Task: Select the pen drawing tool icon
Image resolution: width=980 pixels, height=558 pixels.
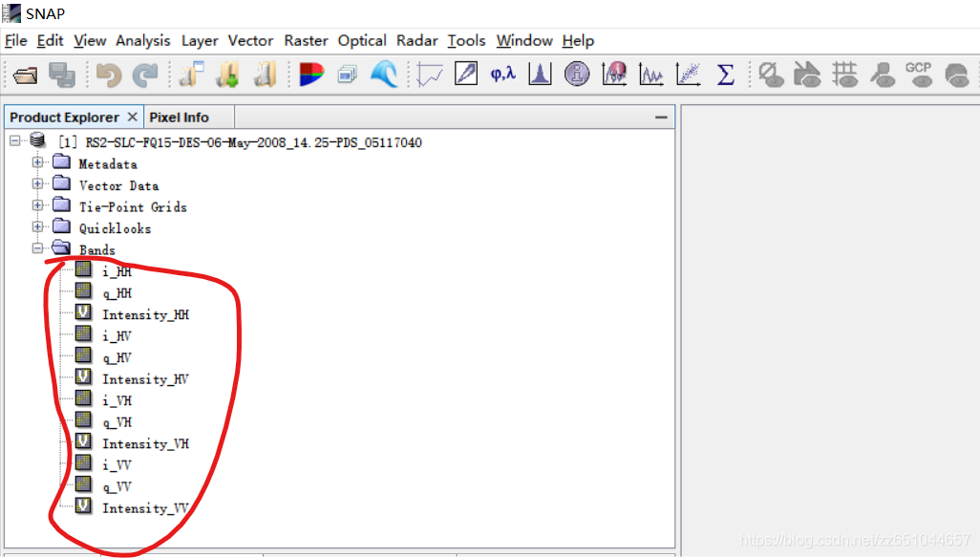Action: 466,75
